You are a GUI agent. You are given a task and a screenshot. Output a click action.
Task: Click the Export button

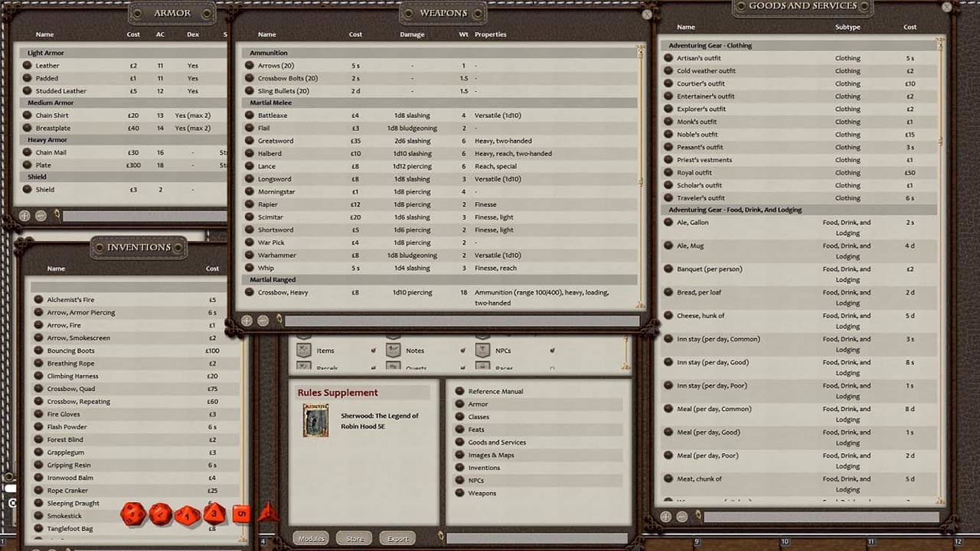[x=397, y=538]
